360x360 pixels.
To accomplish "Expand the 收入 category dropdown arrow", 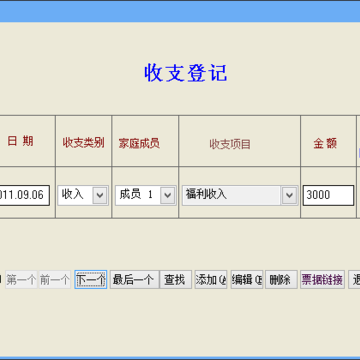I will (x=100, y=195).
